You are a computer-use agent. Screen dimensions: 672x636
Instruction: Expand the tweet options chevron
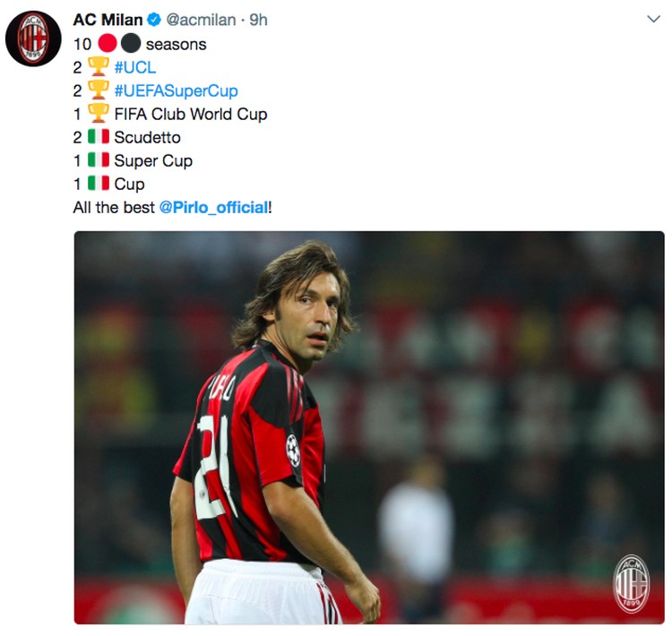[x=653, y=19]
